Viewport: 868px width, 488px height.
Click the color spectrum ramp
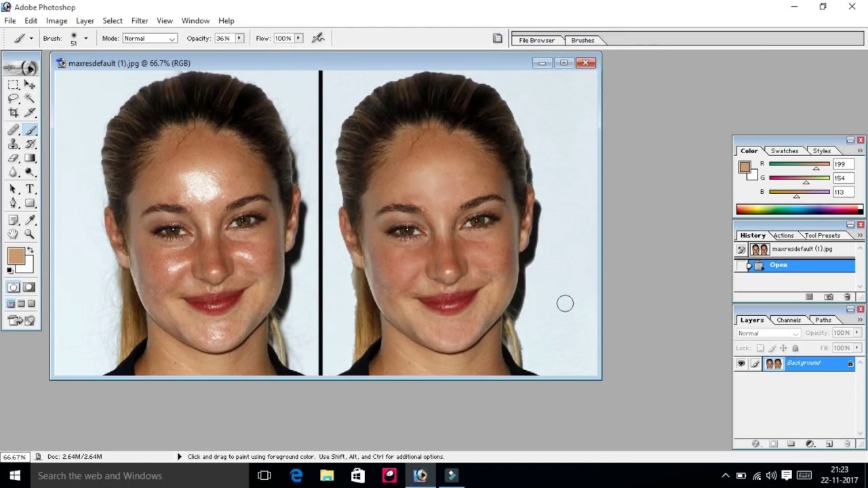(x=800, y=209)
